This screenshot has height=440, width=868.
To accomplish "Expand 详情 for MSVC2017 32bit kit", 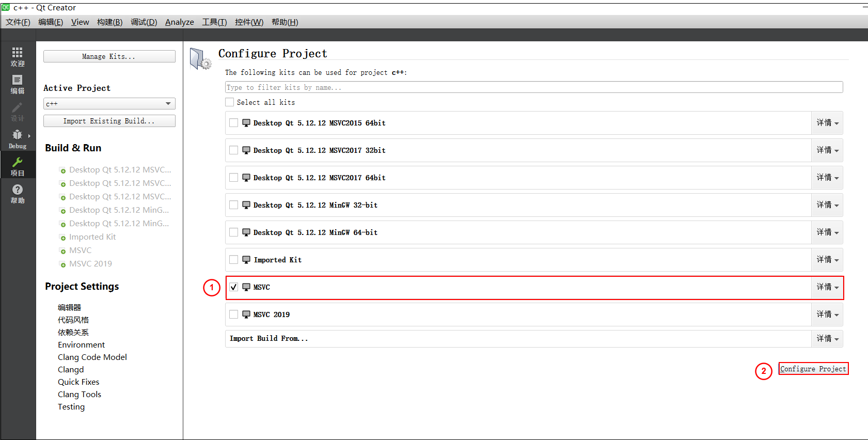I will (x=827, y=150).
